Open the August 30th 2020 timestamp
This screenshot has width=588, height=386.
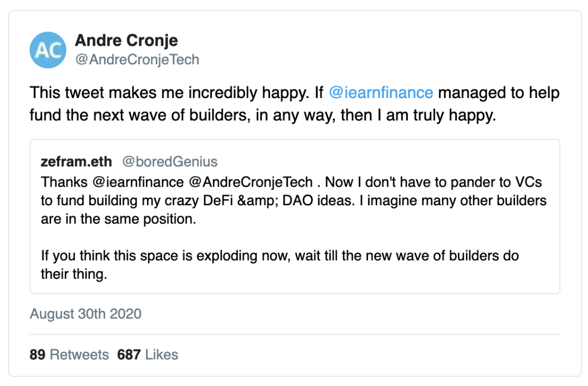click(x=85, y=314)
